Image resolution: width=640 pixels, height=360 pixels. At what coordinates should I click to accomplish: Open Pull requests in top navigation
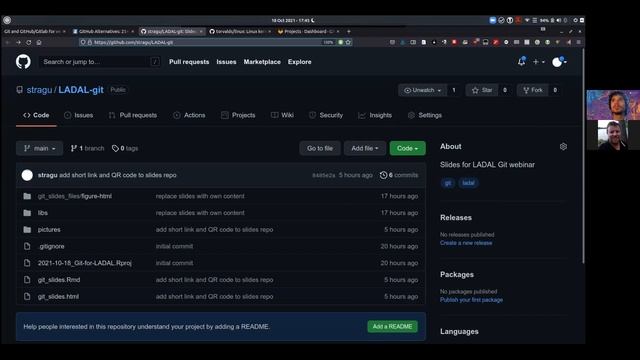pyautogui.click(x=189, y=62)
